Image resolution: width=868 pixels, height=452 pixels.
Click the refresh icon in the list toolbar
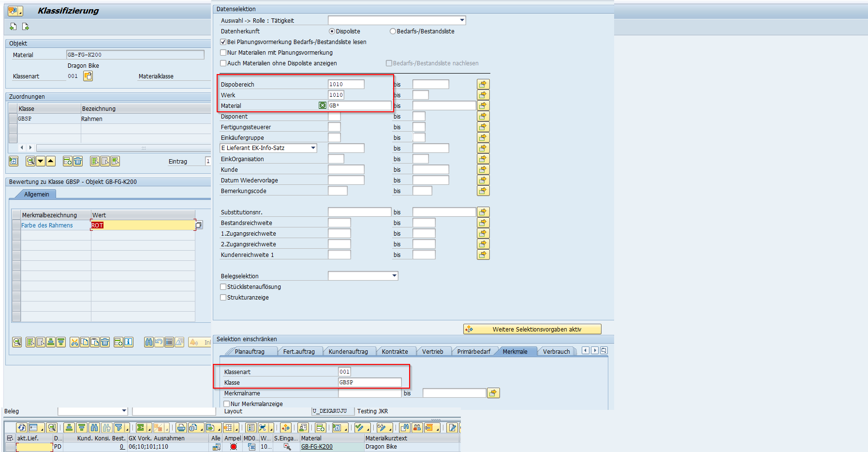coord(21,427)
